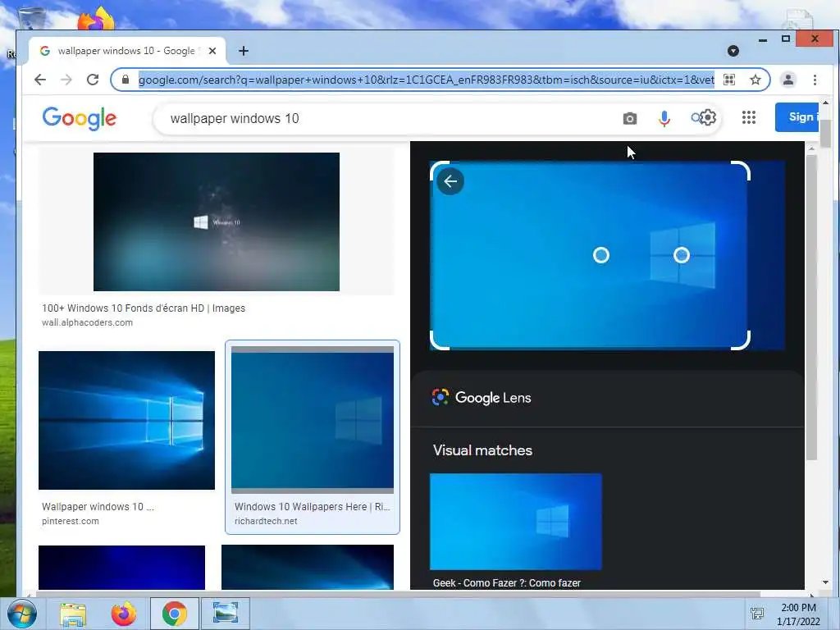Viewport: 840px width, 630px height.
Task: Click the browser forward arrow
Action: 66,80
